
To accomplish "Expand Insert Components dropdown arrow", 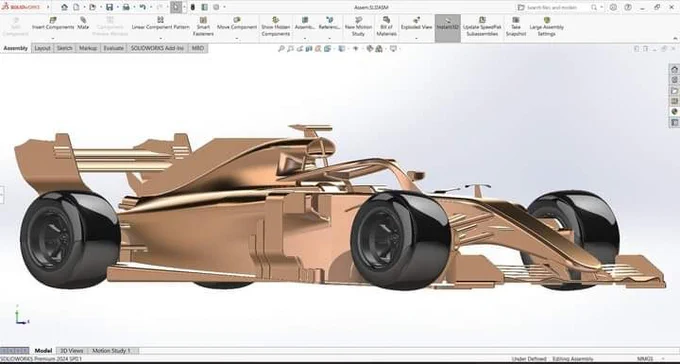I will 53,39.
